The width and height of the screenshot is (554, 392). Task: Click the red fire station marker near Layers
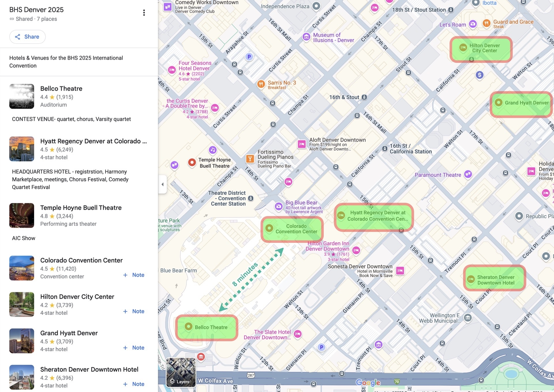tap(201, 357)
